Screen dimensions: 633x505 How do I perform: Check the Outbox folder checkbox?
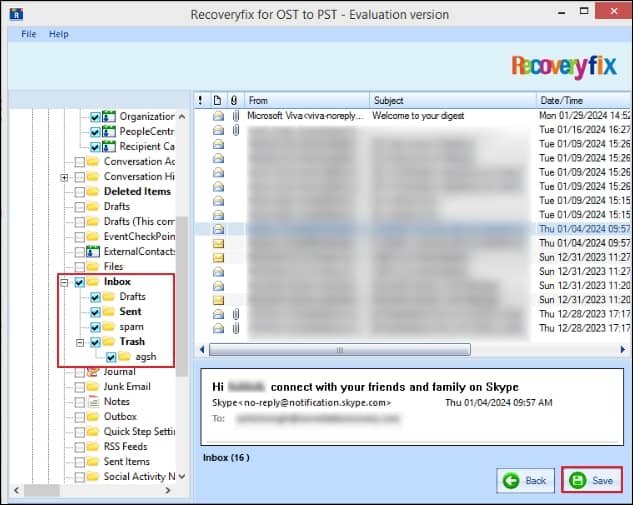click(80, 417)
